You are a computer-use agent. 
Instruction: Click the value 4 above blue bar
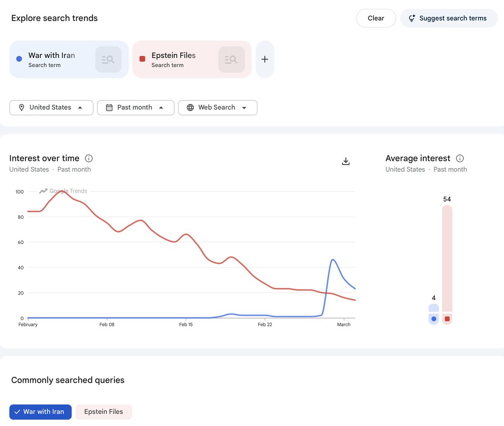[x=434, y=298]
